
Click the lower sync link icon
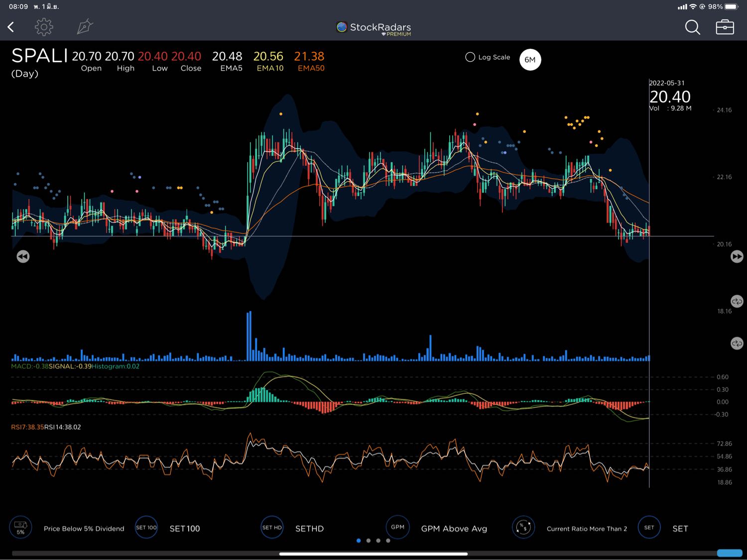coord(737,343)
